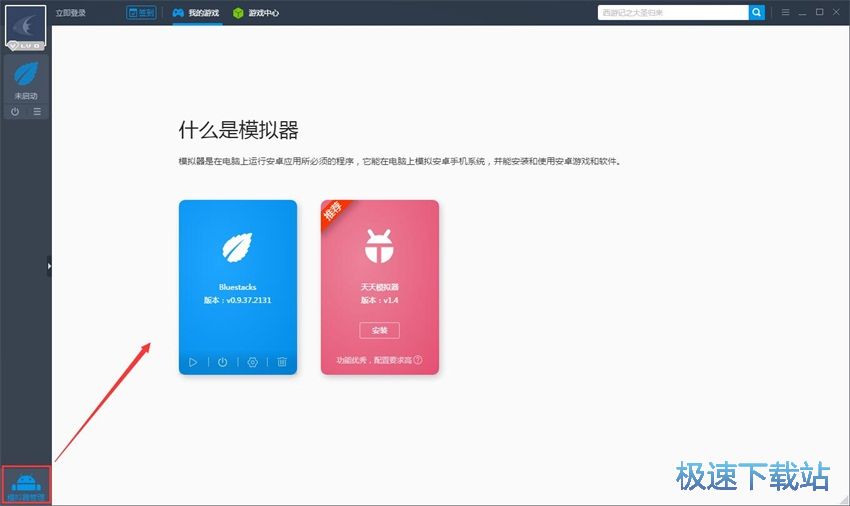The image size is (850, 506).
Task: Click the sidebar Bluestacks leaf icon
Action: pos(26,74)
